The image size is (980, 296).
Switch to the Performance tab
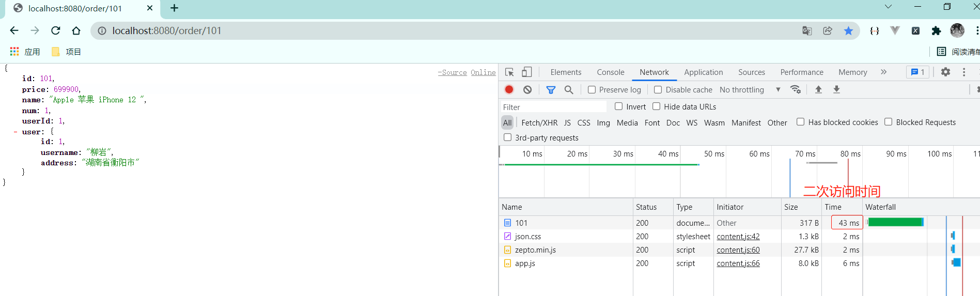802,72
